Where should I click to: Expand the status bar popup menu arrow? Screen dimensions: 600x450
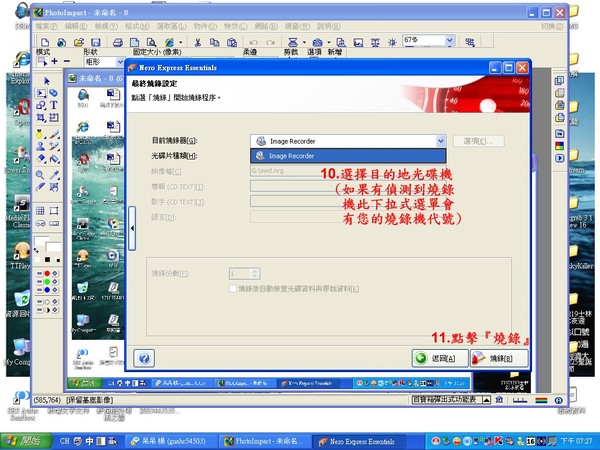pos(486,400)
